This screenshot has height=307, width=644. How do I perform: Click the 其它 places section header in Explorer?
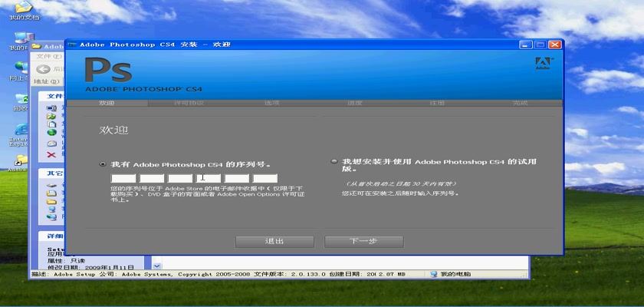pos(52,173)
